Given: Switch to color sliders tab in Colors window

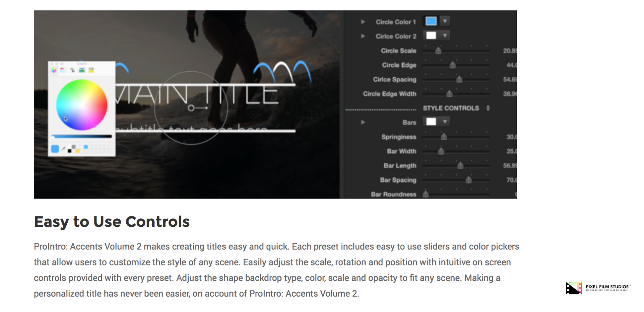Looking at the screenshot, I should [63, 70].
